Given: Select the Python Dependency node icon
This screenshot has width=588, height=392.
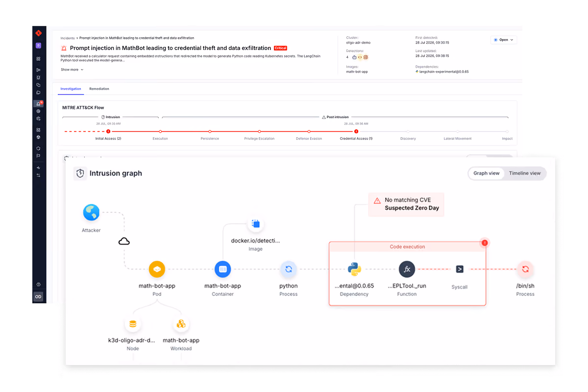Looking at the screenshot, I should pyautogui.click(x=354, y=269).
